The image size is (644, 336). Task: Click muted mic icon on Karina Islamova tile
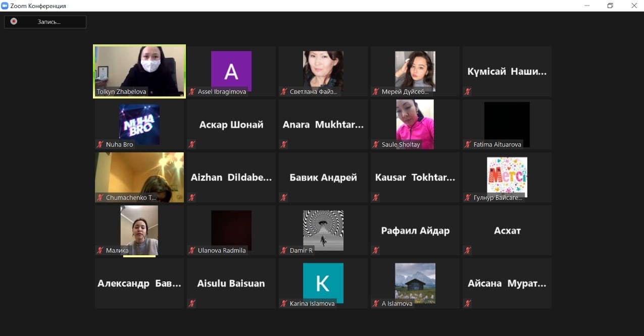[284, 304]
